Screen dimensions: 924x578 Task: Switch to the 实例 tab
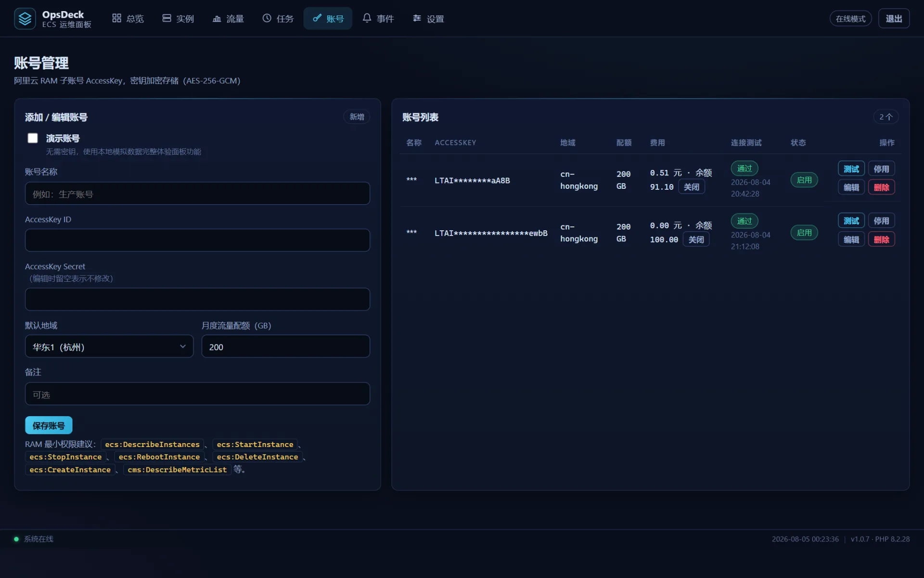pos(178,18)
